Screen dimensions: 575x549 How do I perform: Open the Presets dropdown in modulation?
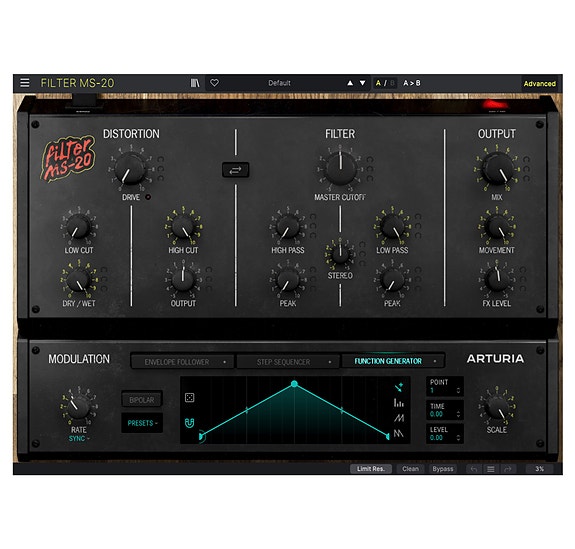142,423
